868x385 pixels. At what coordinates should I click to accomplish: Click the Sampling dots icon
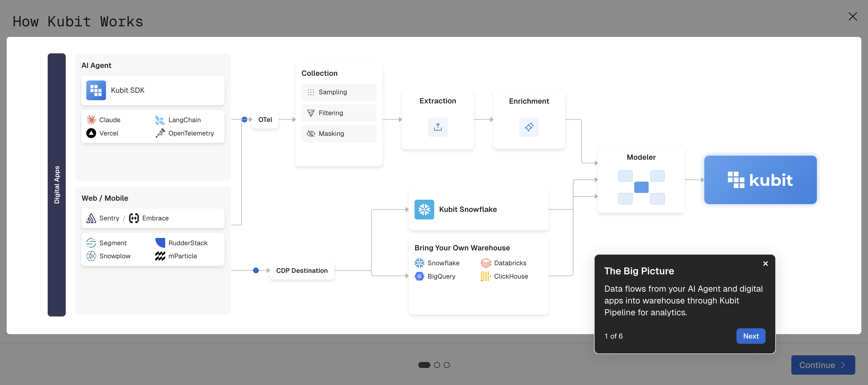point(311,92)
